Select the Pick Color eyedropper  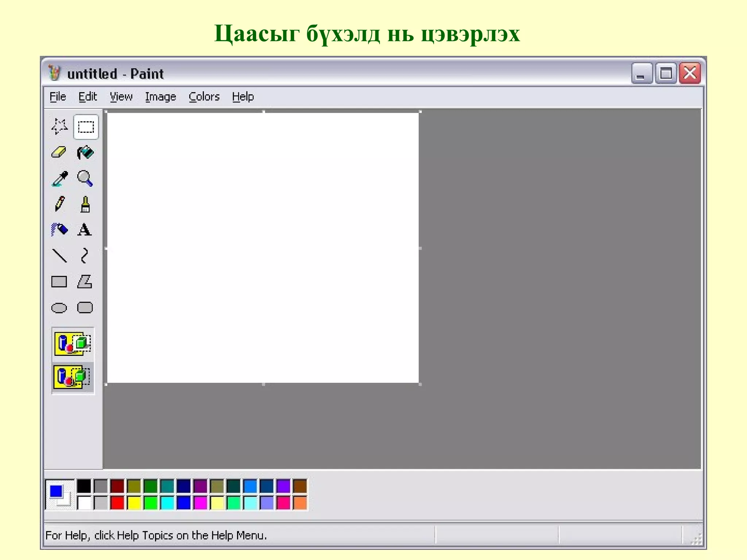tap(59, 179)
